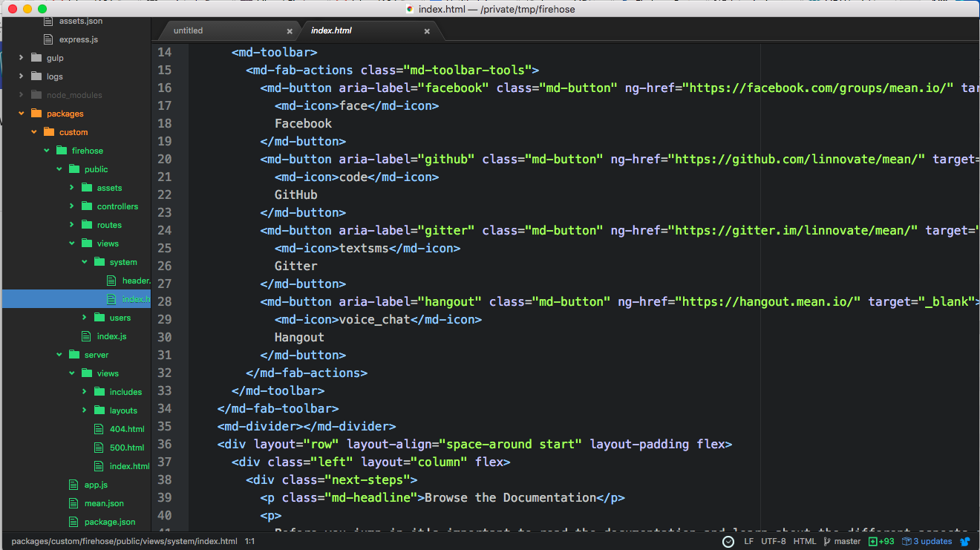Click line number 14 in gutter
Viewport: 980px width, 550px height.
[x=164, y=52]
